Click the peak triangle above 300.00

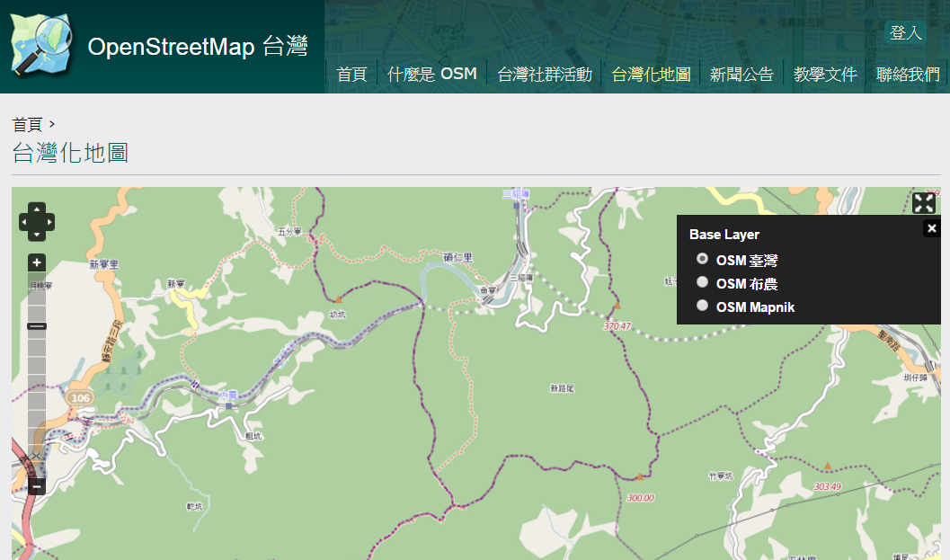coord(640,477)
